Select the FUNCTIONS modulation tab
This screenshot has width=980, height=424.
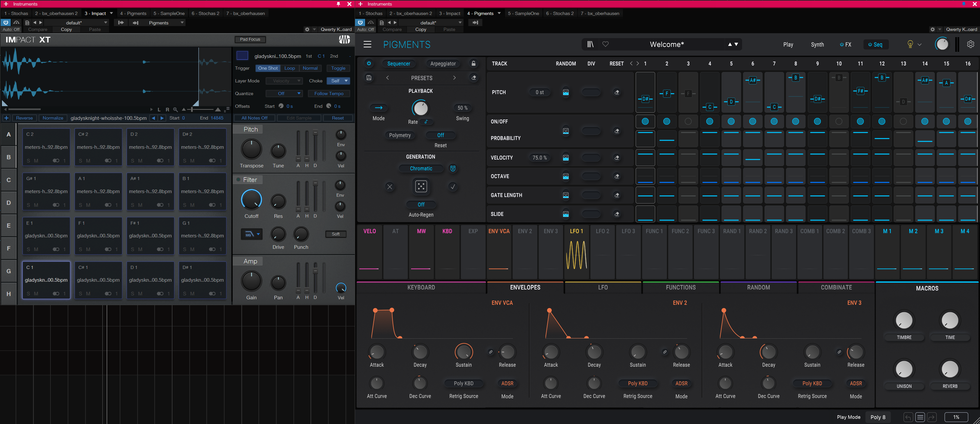click(x=680, y=287)
